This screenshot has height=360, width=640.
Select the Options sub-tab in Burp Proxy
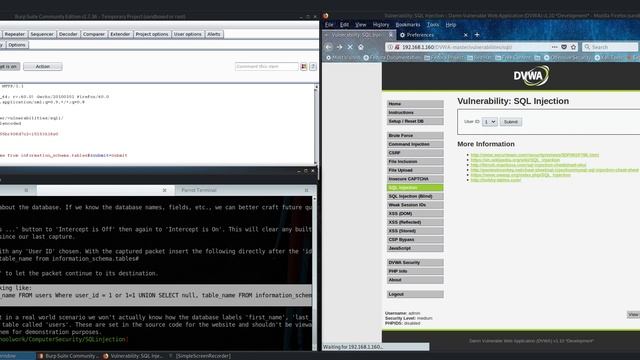pos(17,45)
